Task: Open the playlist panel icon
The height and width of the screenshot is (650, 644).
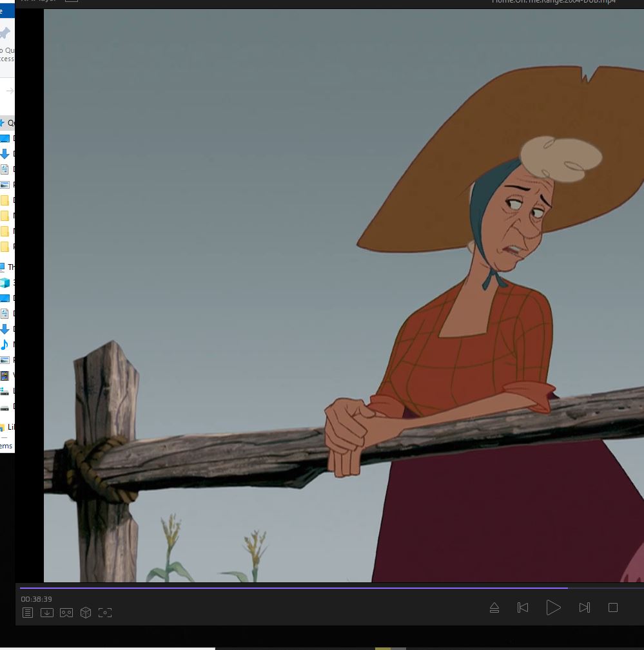Action: [x=28, y=613]
